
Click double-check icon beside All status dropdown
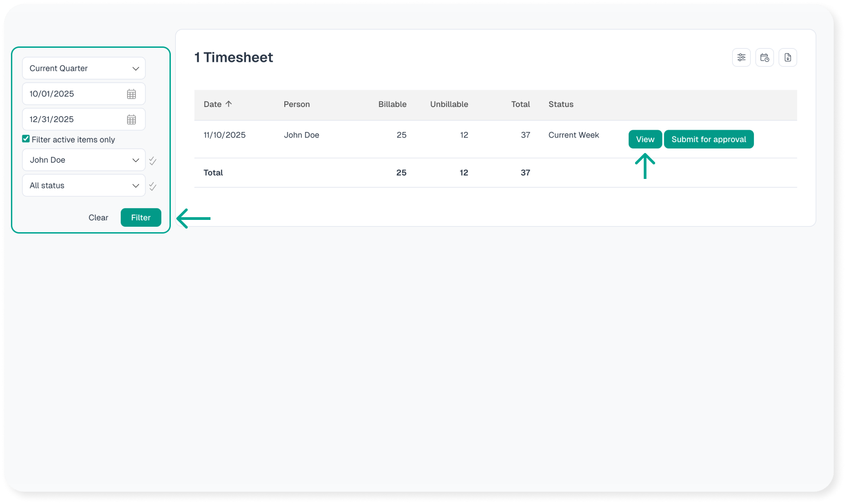pyautogui.click(x=153, y=186)
